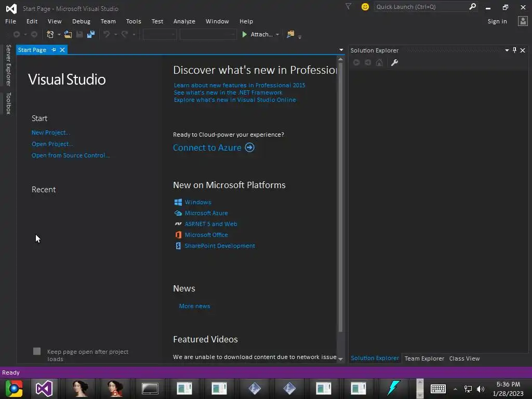Open the document tab list dropdown arrow
Viewport: 532px width, 399px height.
coord(341,50)
